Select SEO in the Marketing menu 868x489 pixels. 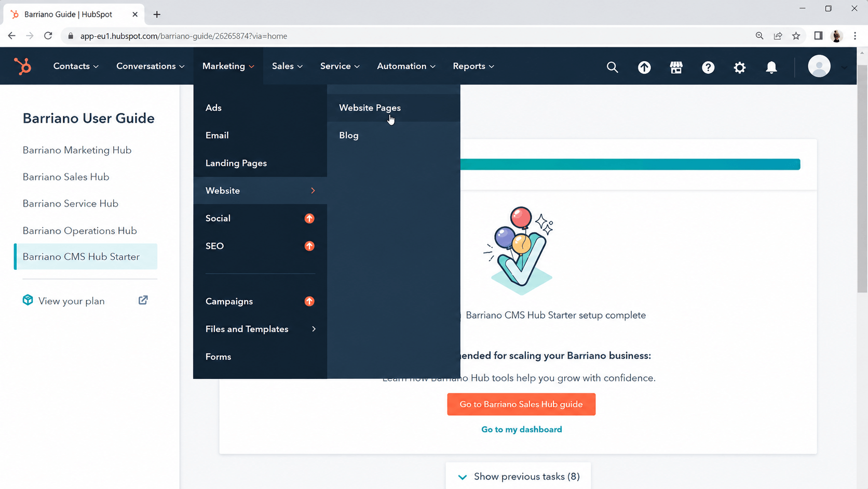point(214,246)
